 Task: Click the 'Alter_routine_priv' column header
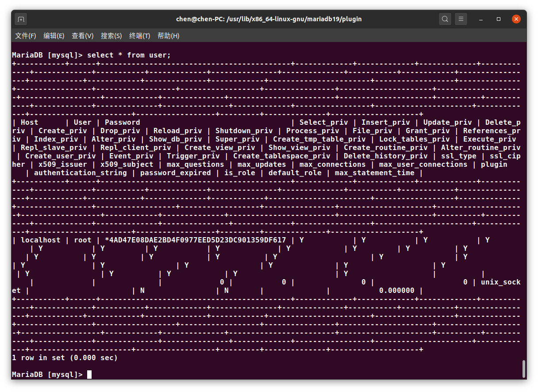pyautogui.click(x=481, y=148)
